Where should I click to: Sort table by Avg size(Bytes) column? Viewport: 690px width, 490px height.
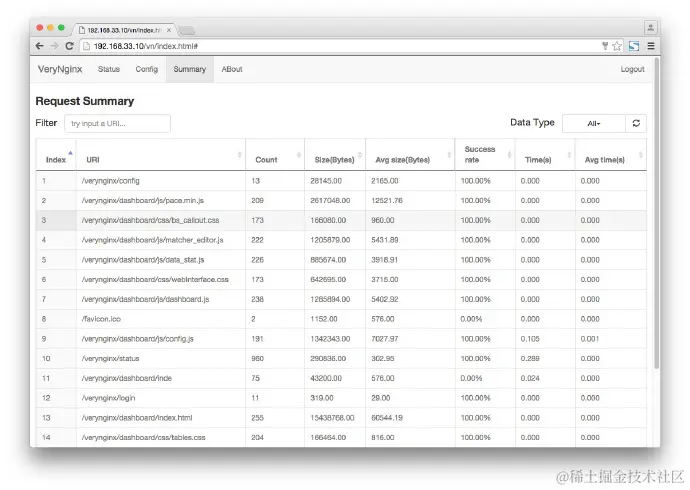[x=410, y=155]
